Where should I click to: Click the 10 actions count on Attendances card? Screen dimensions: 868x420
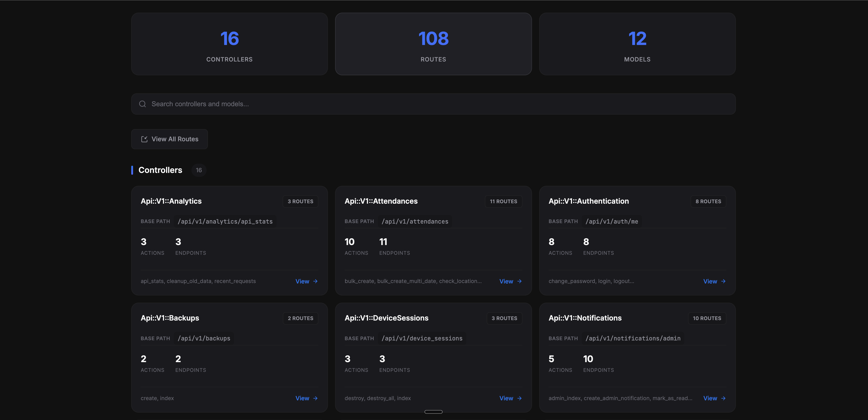click(349, 242)
